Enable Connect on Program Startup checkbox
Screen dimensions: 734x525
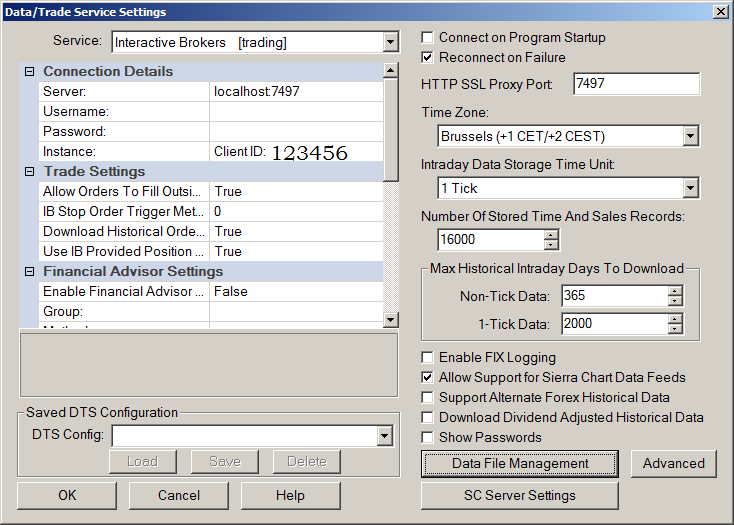click(x=427, y=37)
